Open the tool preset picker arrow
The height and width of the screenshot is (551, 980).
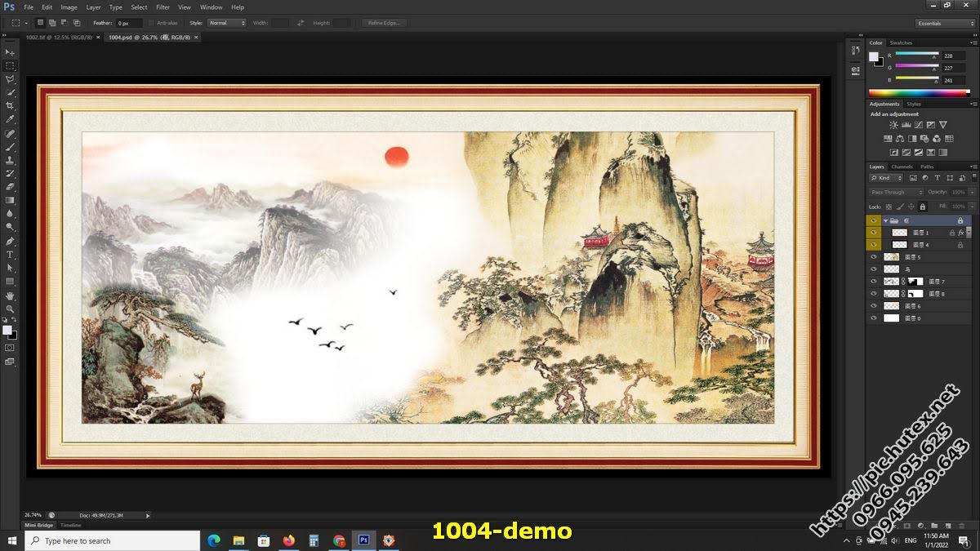pos(26,23)
